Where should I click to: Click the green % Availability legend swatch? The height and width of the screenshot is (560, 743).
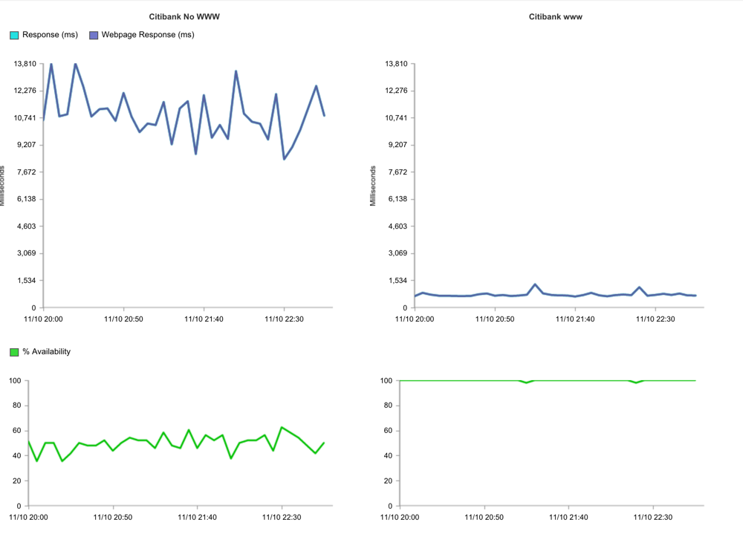click(14, 352)
